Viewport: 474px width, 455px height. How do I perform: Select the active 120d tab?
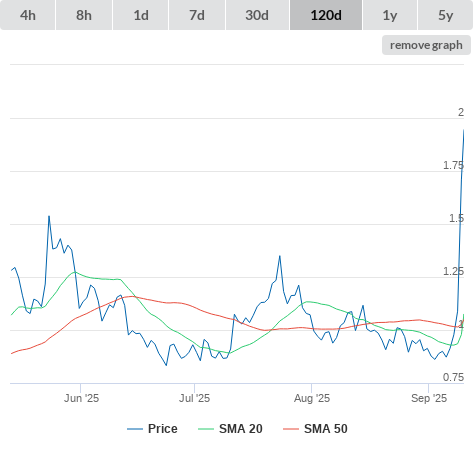pos(326,15)
